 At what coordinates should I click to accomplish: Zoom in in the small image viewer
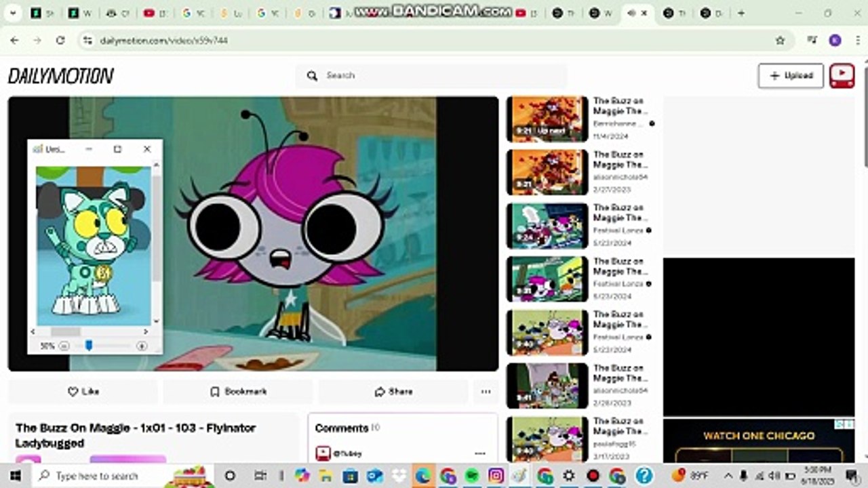(142, 346)
